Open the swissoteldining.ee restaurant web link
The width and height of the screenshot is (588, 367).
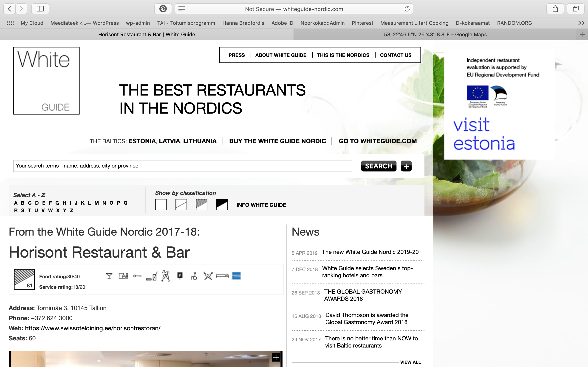pyautogui.click(x=93, y=328)
